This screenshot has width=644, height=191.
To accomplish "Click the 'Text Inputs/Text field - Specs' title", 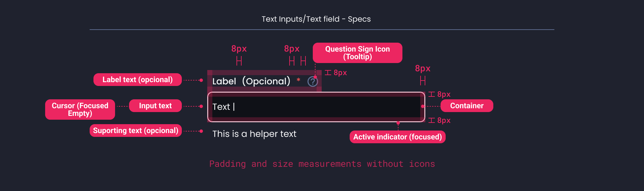I will pos(316,19).
